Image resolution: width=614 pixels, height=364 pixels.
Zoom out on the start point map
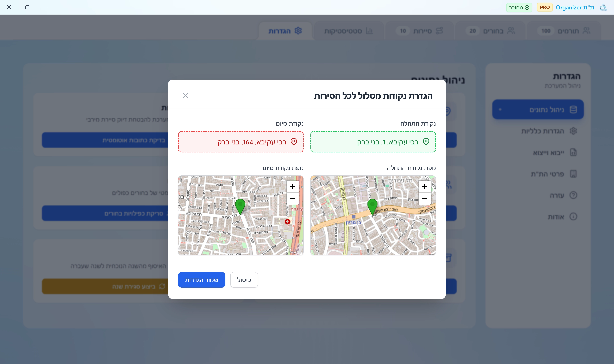424,198
